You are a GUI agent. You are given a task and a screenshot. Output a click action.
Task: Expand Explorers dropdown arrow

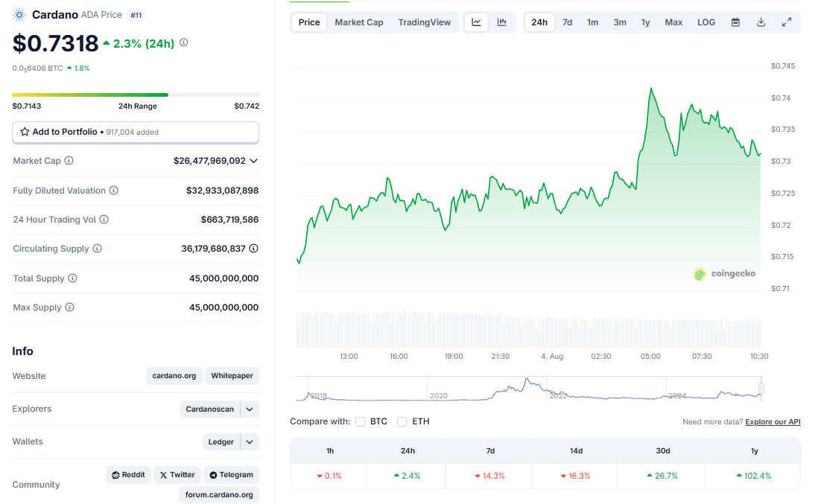pyautogui.click(x=250, y=409)
